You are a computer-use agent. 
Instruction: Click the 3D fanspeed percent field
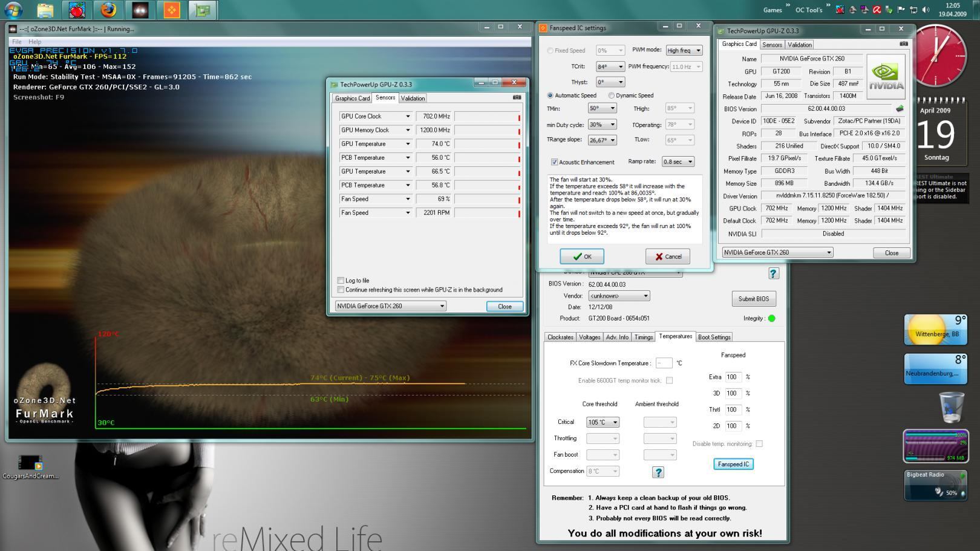tap(733, 393)
